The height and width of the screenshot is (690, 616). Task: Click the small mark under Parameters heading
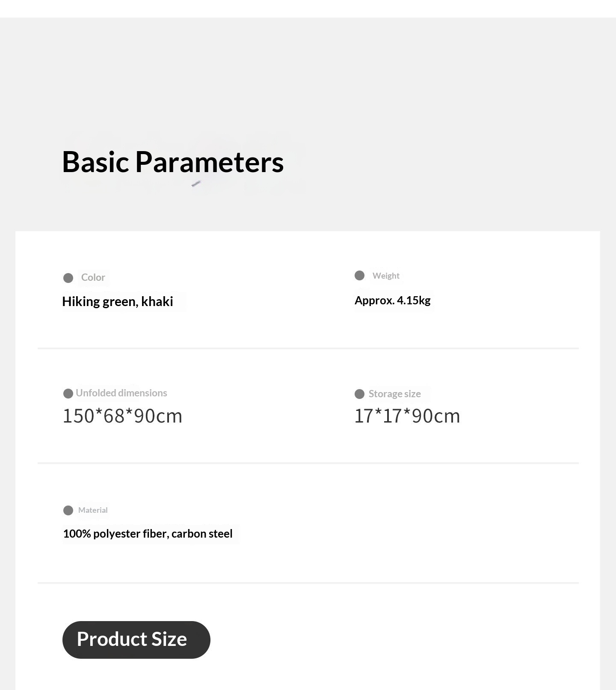196,184
